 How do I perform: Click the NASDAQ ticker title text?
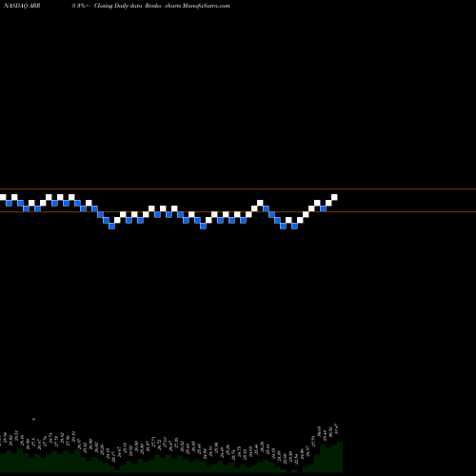22,6
